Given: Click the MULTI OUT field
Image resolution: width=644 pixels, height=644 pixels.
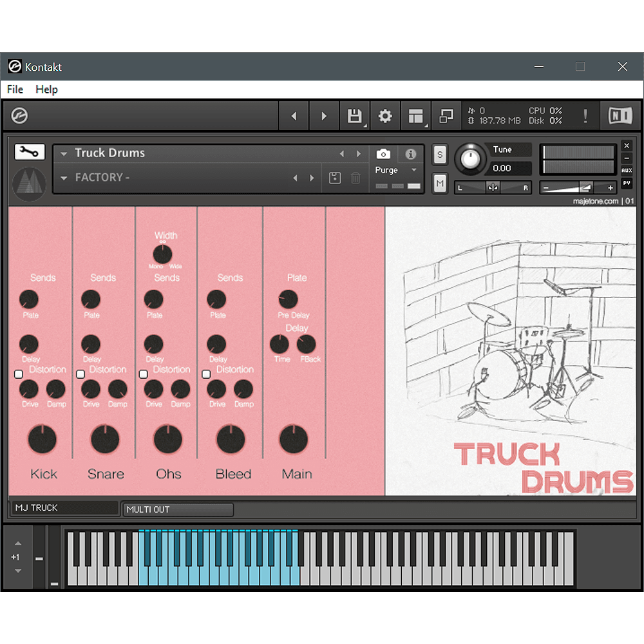Looking at the screenshot, I should [x=178, y=509].
